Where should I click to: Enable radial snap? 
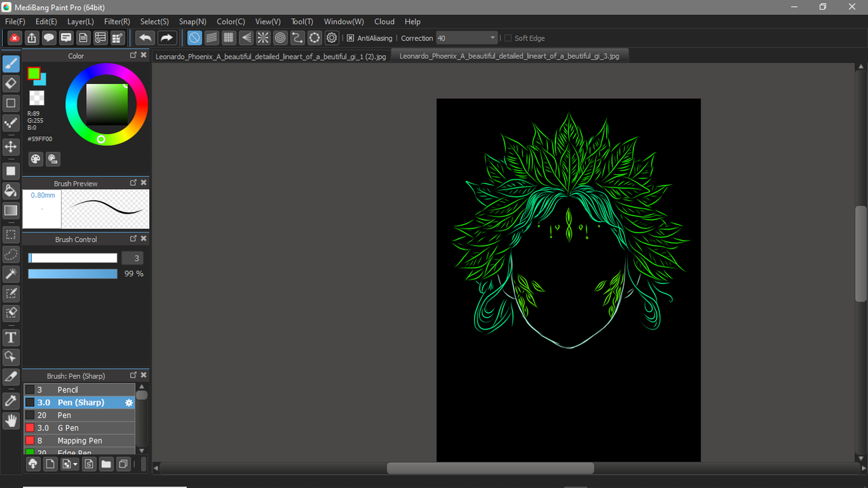[x=263, y=38]
